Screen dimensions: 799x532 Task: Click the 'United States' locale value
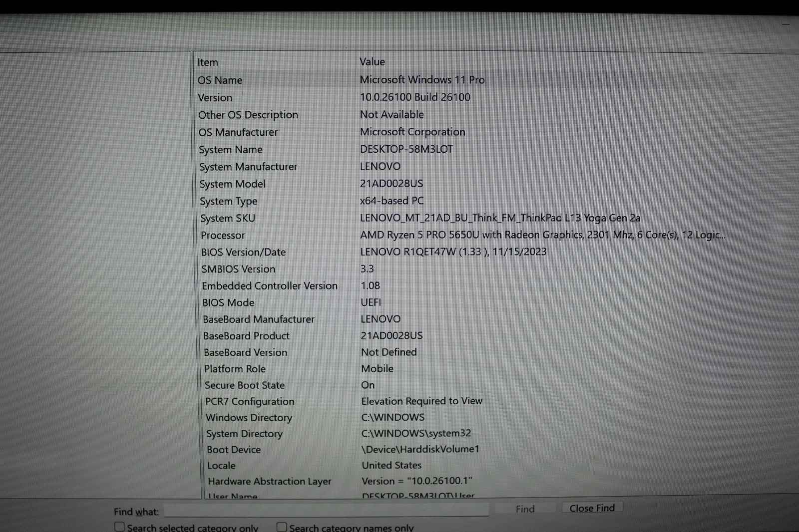[x=392, y=466]
